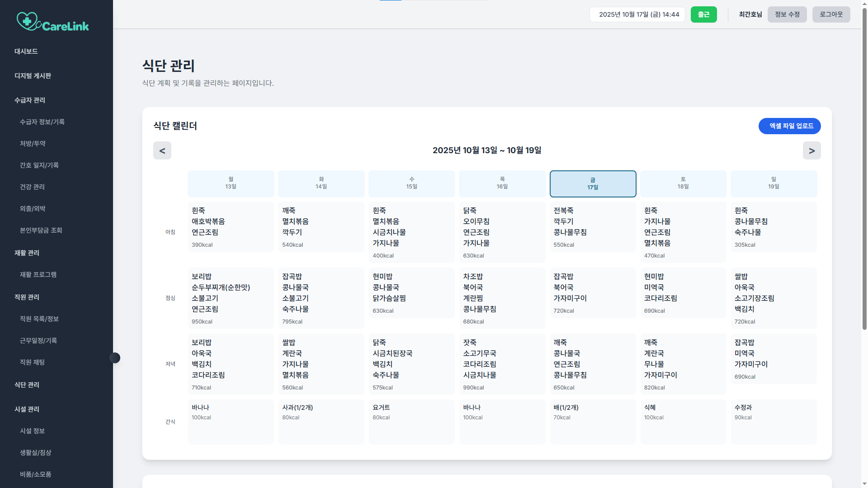Select the 수급자 관리 sidebar section
868x488 pixels.
point(30,100)
